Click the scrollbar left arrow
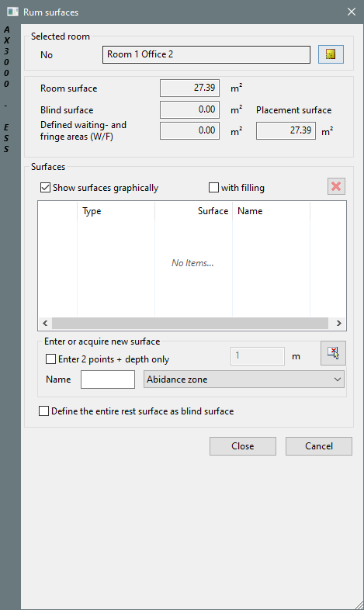 [45, 324]
